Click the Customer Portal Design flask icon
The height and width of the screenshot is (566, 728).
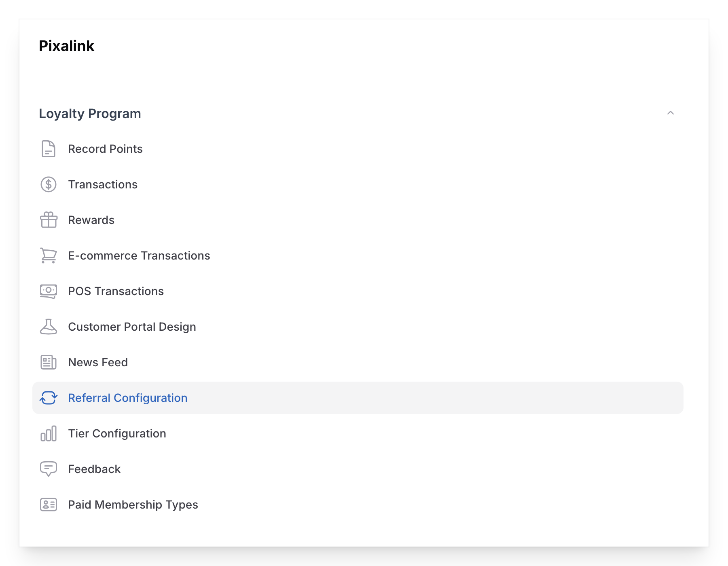pos(48,327)
